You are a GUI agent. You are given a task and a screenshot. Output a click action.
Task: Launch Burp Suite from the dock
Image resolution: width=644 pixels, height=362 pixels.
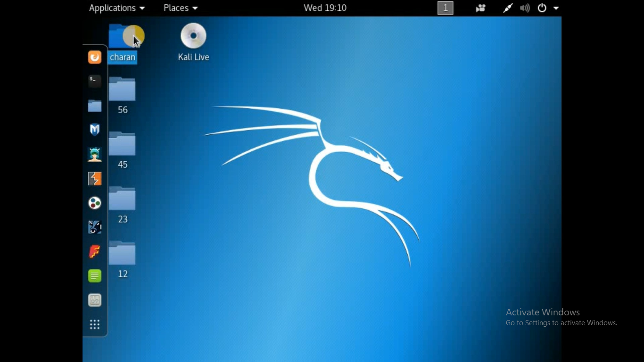click(95, 179)
